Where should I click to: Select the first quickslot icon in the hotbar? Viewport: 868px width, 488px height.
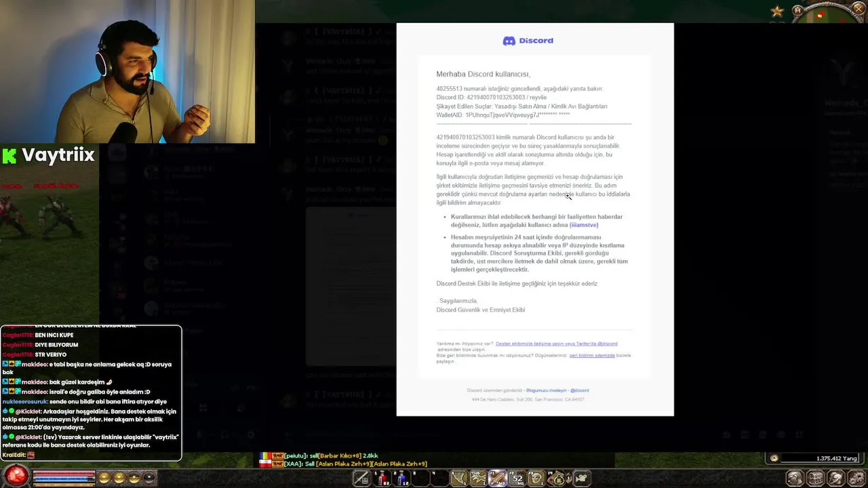click(x=362, y=479)
